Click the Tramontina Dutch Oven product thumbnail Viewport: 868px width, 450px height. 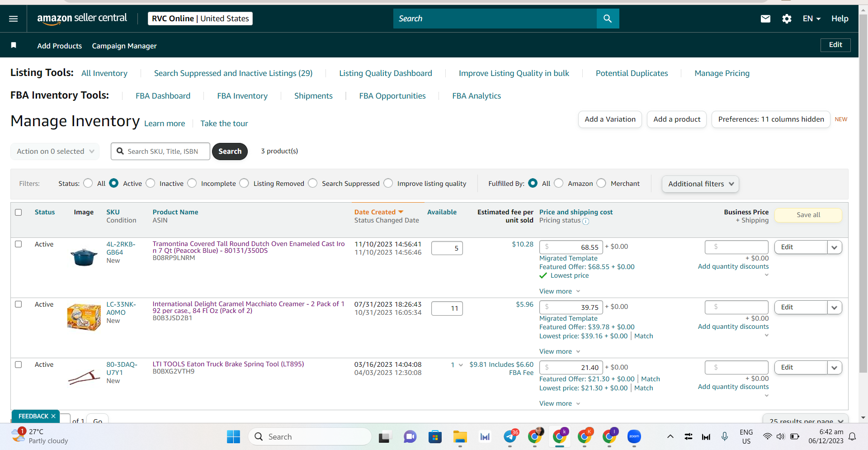coord(84,257)
